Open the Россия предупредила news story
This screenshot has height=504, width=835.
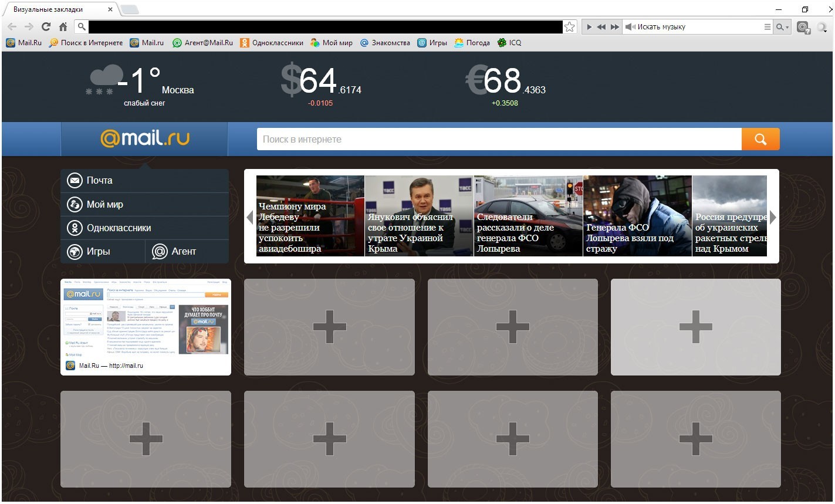729,216
